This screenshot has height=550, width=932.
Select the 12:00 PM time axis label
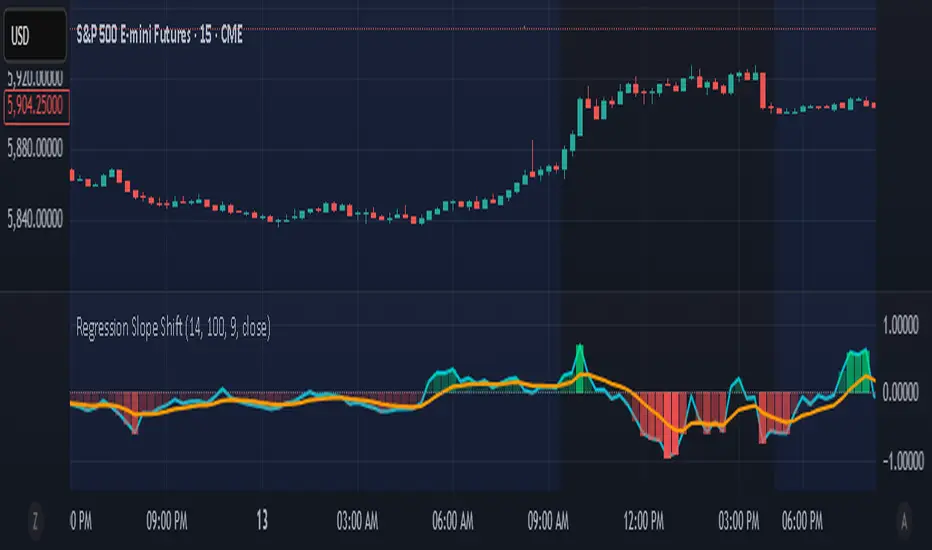643,520
